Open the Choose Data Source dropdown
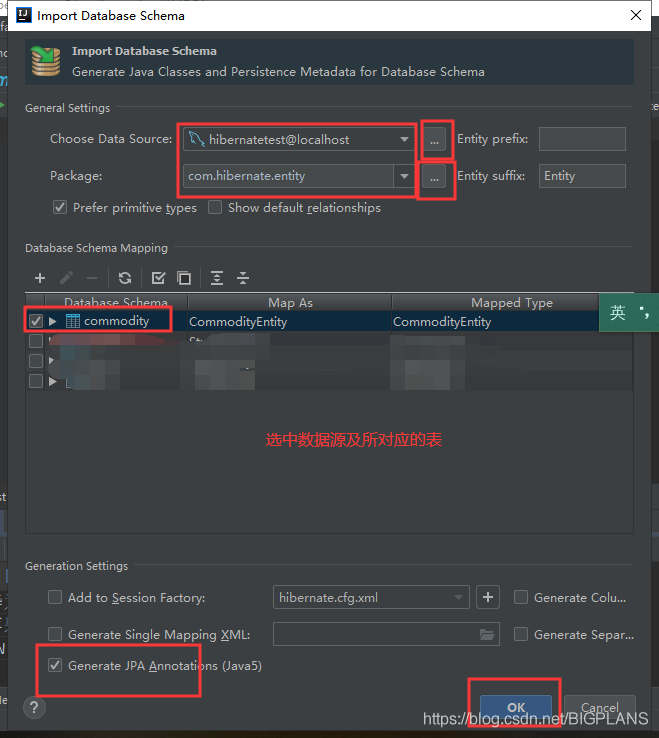Image resolution: width=659 pixels, height=738 pixels. [x=404, y=139]
